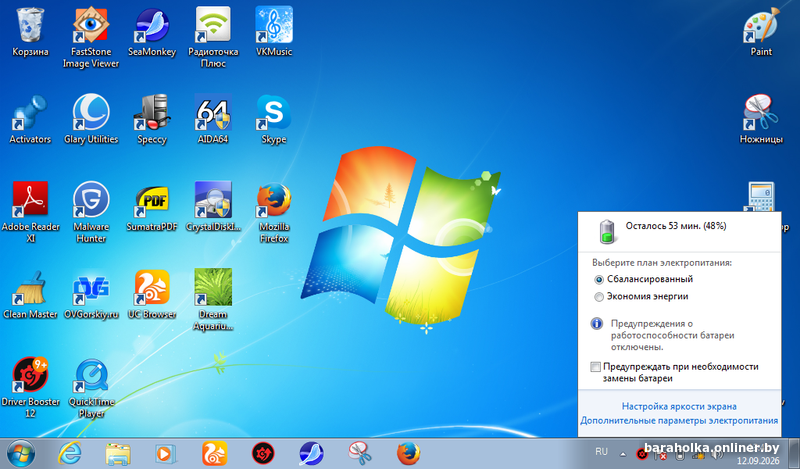
Task: Launch SeaMonkey from the desktop
Action: 152,32
